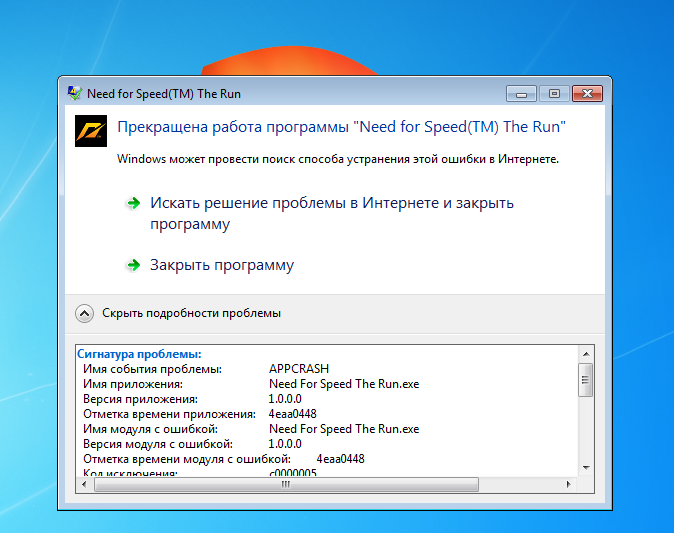Click '1.0.0.0' next to 'Версия модуля с ошибкой'
Screen dimensions: 674x533
[x=285, y=444]
